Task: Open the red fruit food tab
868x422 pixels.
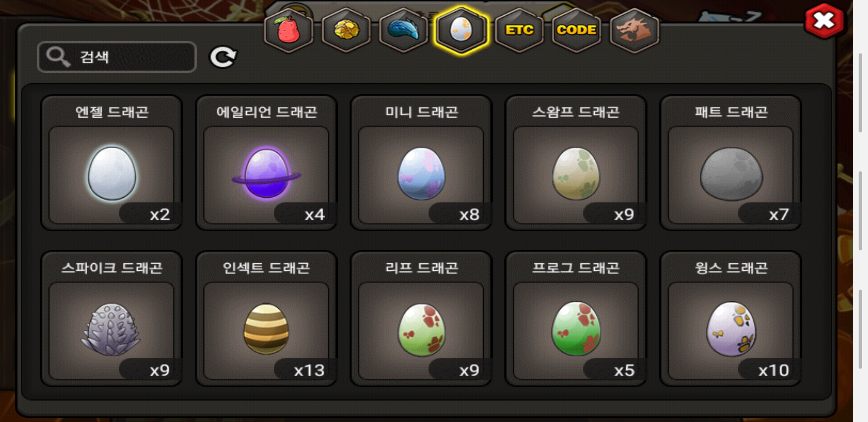Action: pos(289,30)
